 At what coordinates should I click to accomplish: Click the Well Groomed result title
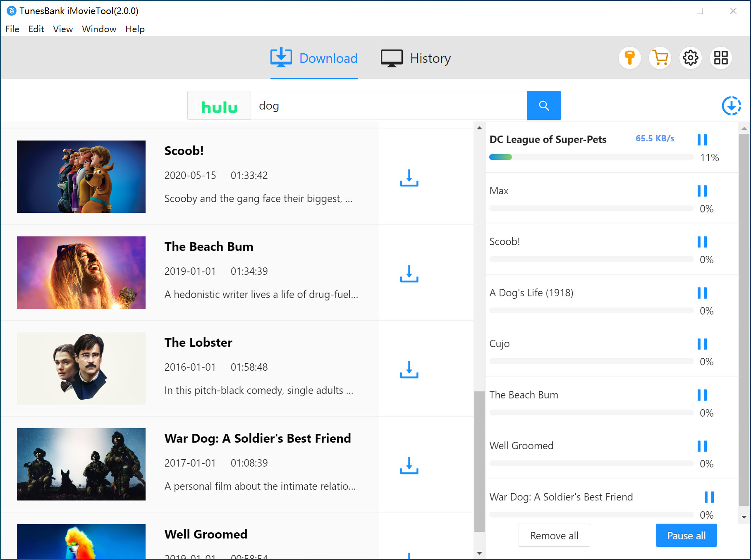(206, 534)
